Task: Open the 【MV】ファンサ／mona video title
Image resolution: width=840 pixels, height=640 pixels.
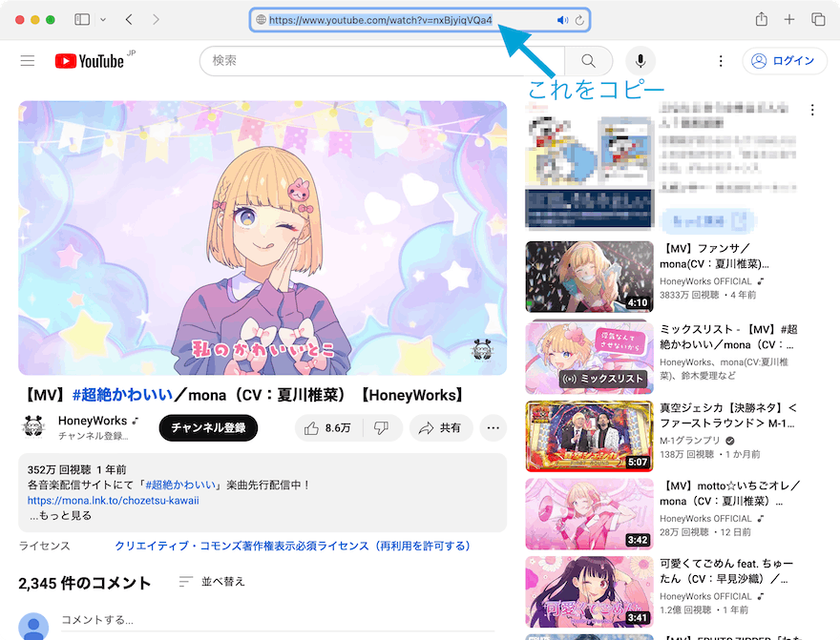Action: [x=715, y=256]
